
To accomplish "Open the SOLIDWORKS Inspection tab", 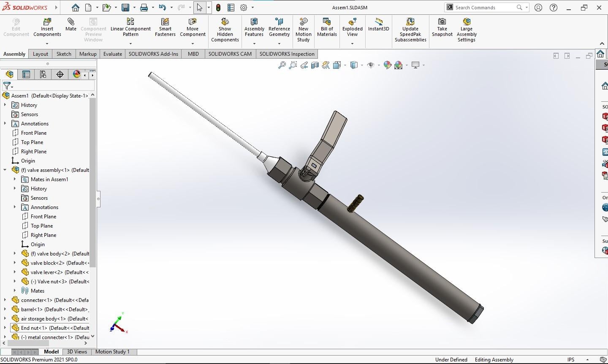I will (x=287, y=54).
